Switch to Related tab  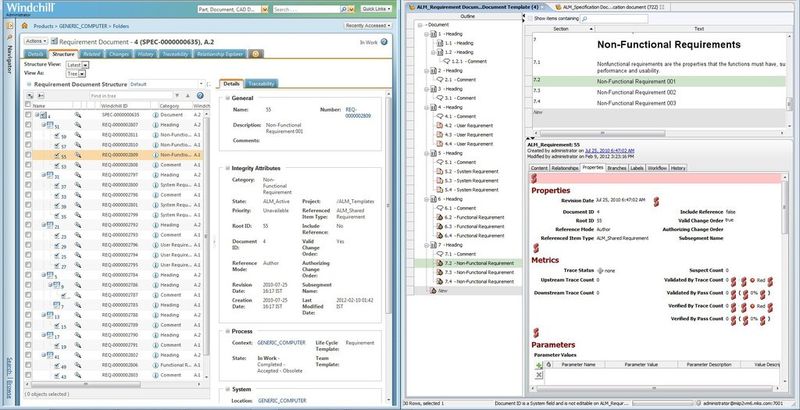point(92,54)
